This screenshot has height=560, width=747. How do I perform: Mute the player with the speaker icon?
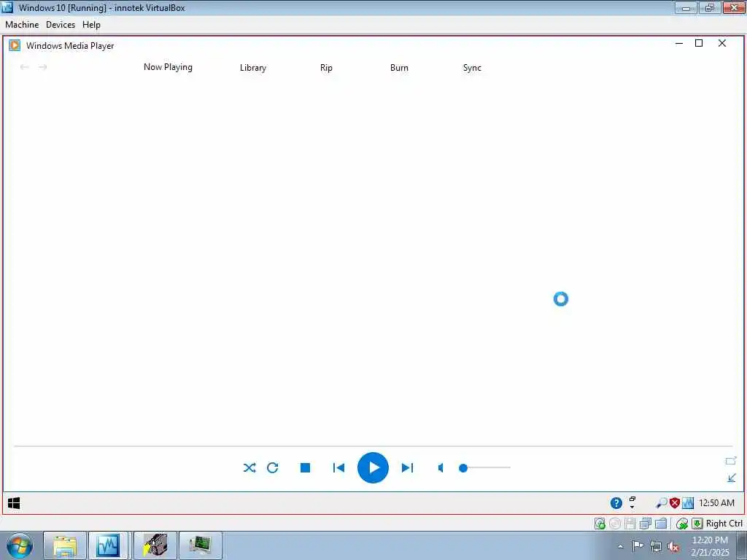point(441,467)
